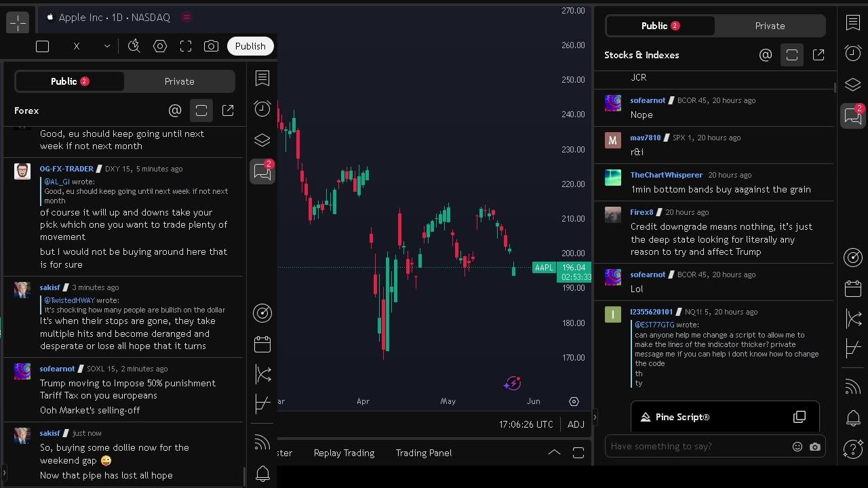The width and height of the screenshot is (868, 488).
Task: Open notifications bell in right sidebar
Action: pos(853,418)
